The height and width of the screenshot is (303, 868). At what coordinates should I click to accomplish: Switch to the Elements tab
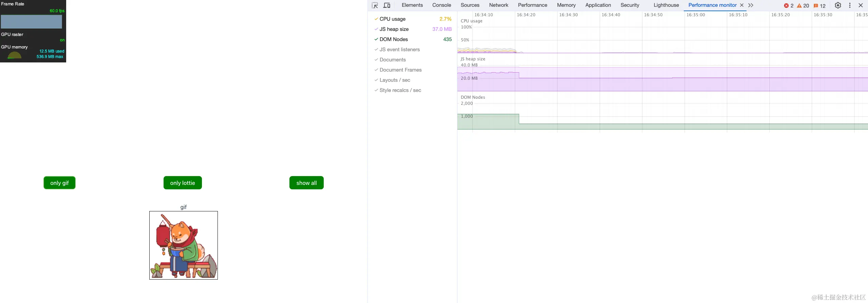pyautogui.click(x=412, y=5)
